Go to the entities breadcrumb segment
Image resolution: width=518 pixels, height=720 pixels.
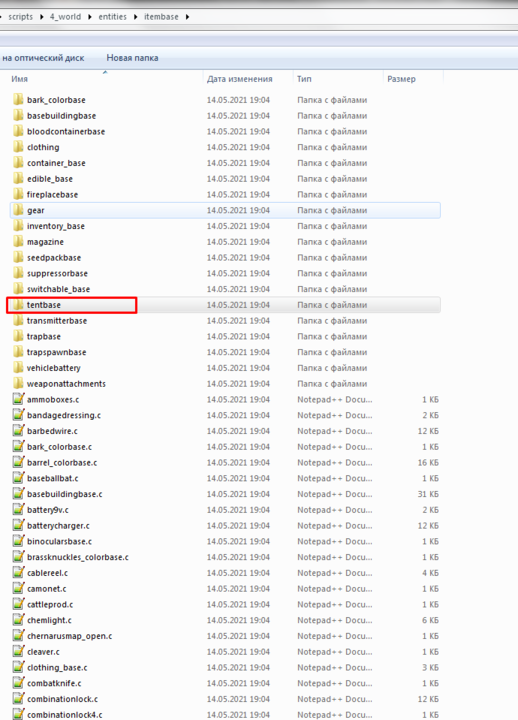[113, 17]
